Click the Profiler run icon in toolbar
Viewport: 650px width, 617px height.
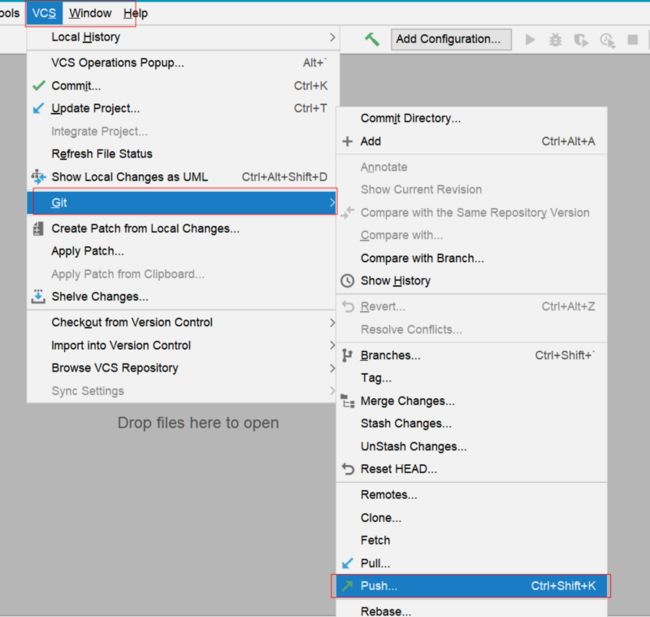pyautogui.click(x=607, y=40)
